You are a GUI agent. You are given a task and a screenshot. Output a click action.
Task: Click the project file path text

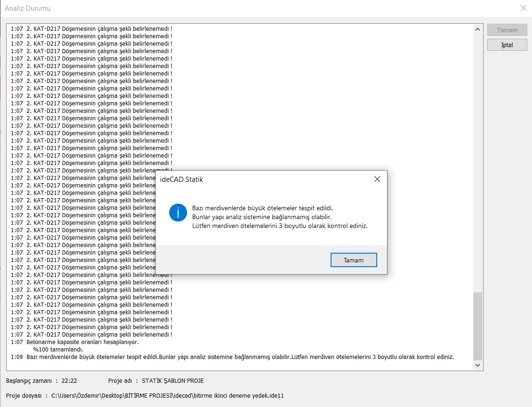click(167, 396)
